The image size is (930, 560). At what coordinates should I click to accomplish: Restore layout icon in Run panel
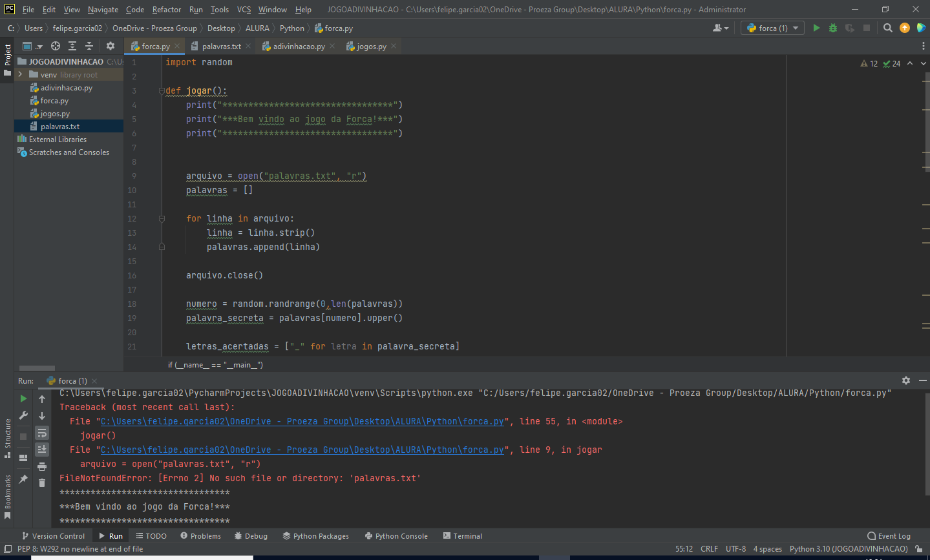click(x=23, y=457)
